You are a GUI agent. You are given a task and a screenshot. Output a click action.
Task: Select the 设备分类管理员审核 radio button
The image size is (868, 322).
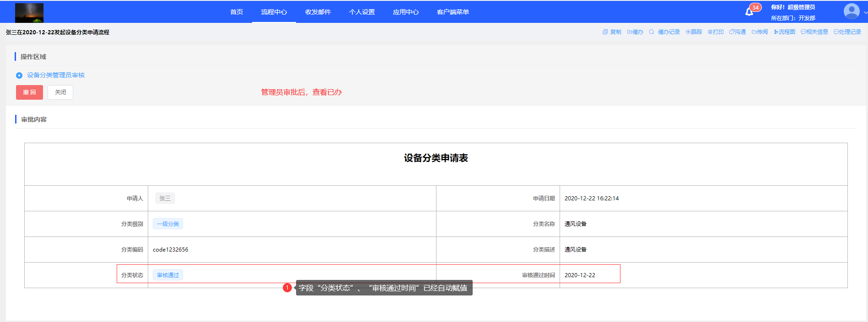point(19,75)
